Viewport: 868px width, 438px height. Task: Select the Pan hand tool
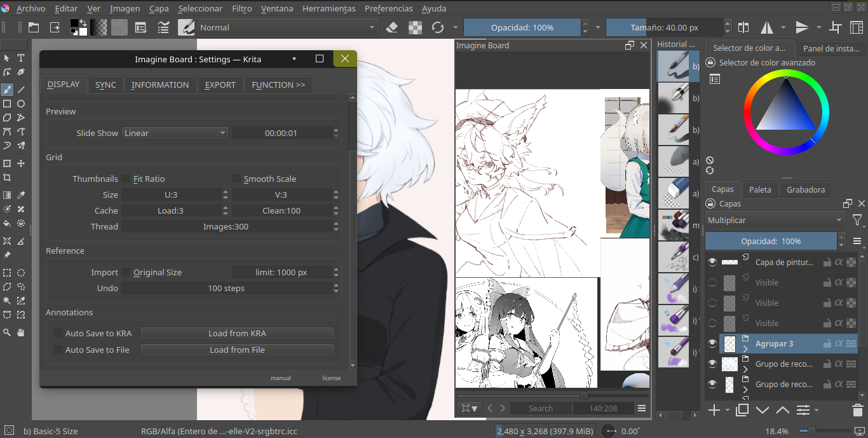(x=21, y=332)
